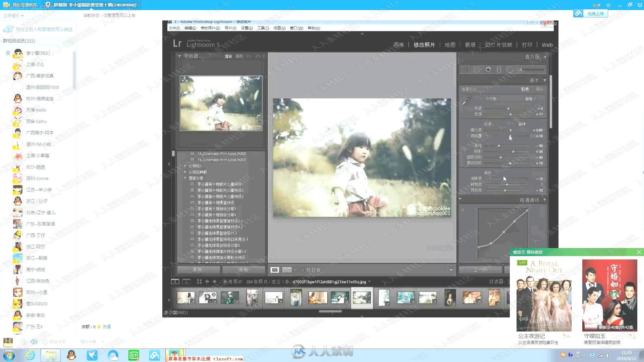Switch to 地图 map module
The height and width of the screenshot is (362, 644).
450,45
